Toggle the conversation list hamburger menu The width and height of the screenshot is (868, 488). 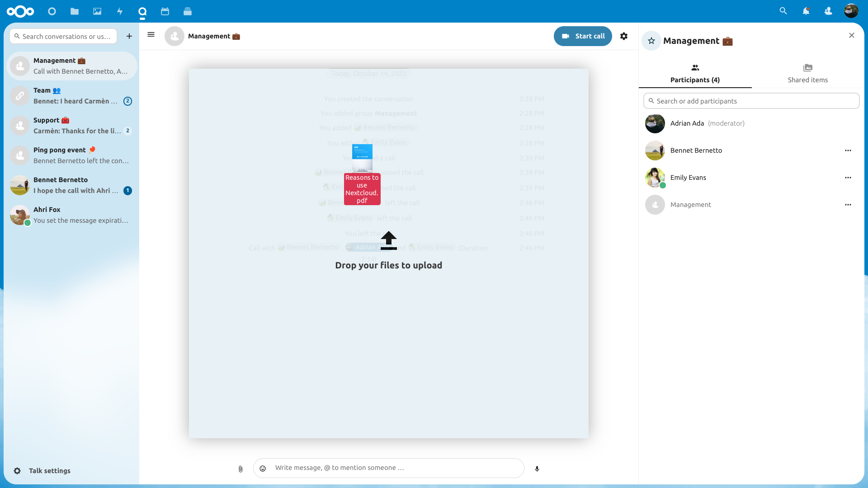click(x=151, y=34)
